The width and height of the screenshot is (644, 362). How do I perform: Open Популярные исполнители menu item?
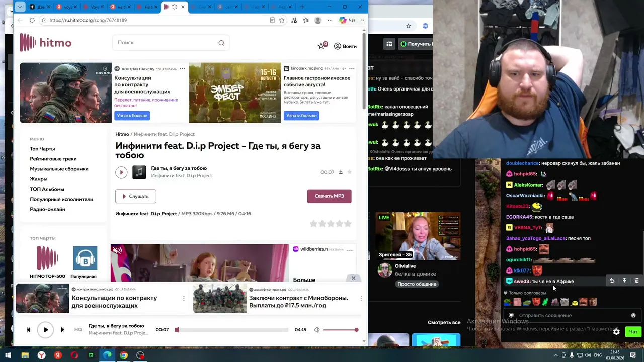point(61,199)
